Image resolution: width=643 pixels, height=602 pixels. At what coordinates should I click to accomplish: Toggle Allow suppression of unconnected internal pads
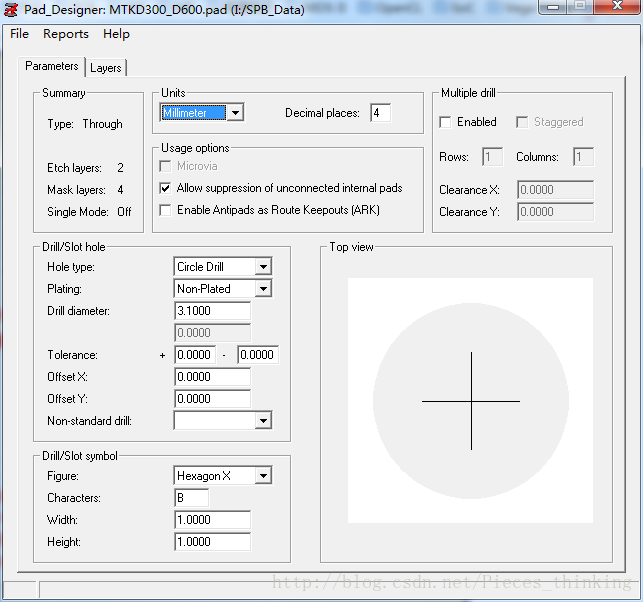tap(166, 188)
